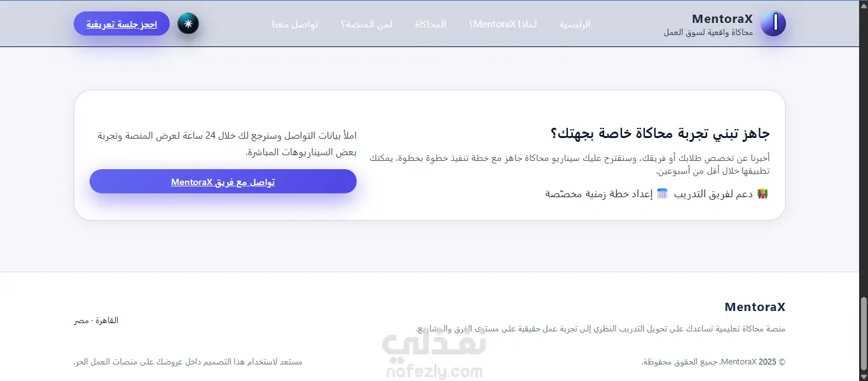Open the لماذا MentoraX؟ nav item
Viewport: 868px width, 381px height.
click(x=502, y=24)
